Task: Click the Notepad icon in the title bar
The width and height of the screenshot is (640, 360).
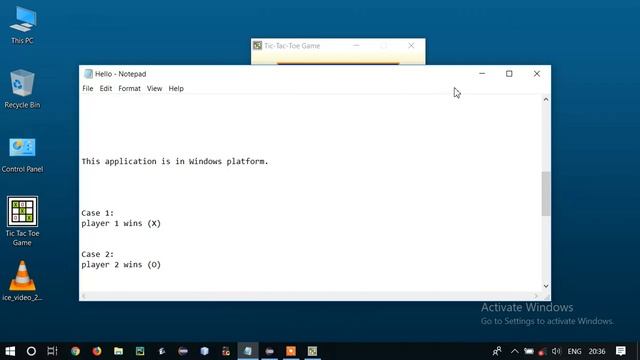Action: (x=88, y=74)
